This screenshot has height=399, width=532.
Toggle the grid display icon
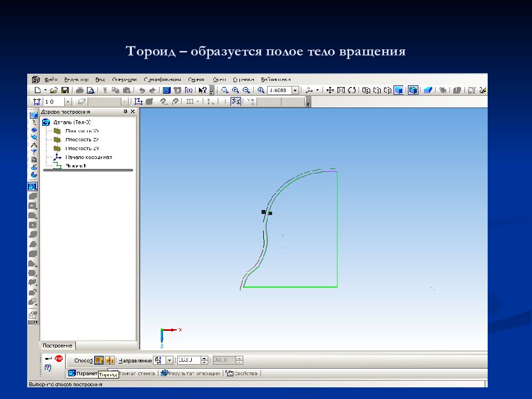pos(190,101)
